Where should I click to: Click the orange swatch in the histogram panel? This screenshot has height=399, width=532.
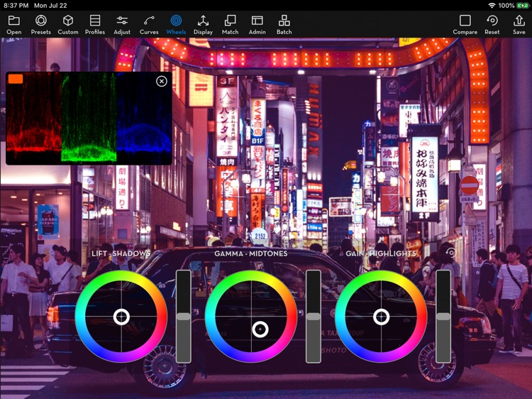click(15, 79)
